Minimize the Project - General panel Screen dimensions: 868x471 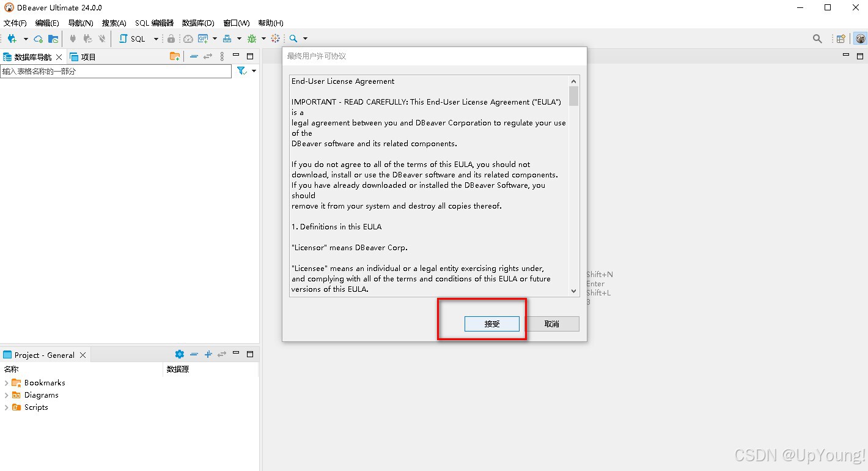(x=236, y=354)
